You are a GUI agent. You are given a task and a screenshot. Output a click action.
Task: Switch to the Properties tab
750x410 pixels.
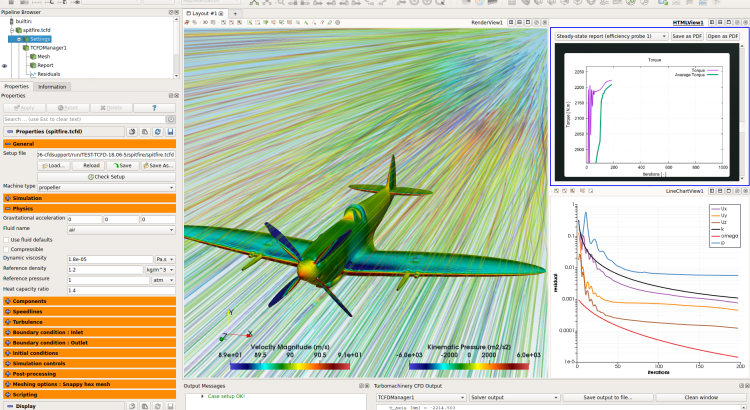point(17,87)
